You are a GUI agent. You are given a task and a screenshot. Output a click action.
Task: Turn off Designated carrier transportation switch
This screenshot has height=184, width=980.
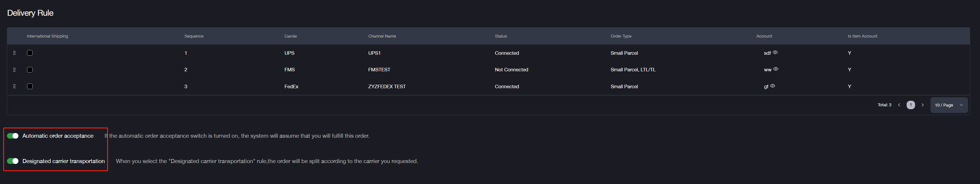coord(13,161)
